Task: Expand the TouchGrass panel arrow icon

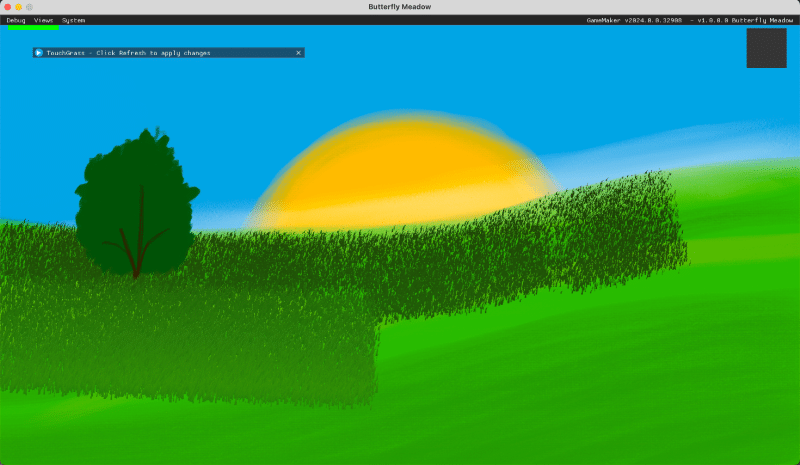Action: click(x=39, y=52)
